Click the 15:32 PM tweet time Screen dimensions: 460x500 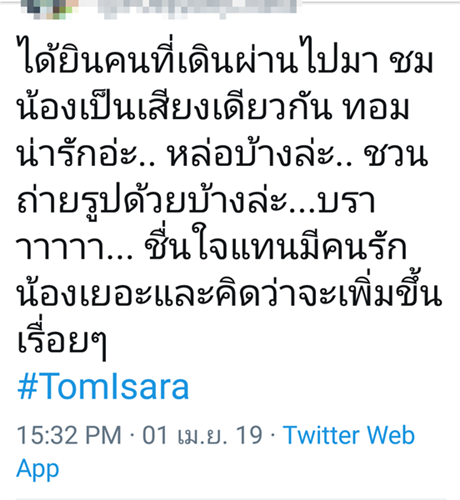pyautogui.click(x=69, y=435)
